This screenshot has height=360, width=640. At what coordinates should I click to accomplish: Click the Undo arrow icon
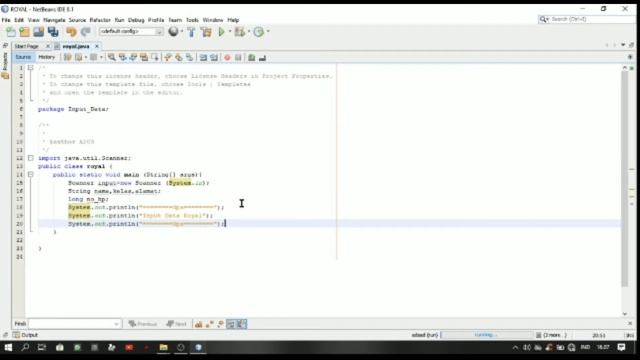point(71,32)
